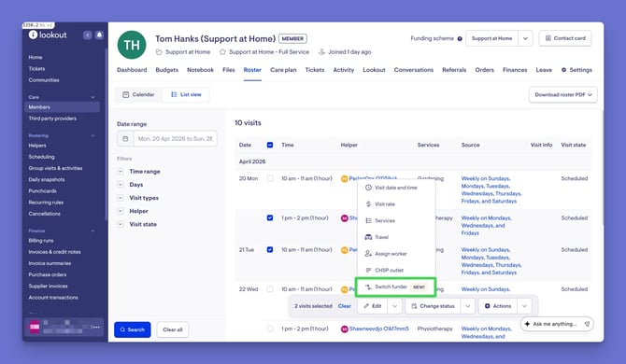Click the Visit rate dollar icon
The image size is (626, 364).
pyautogui.click(x=368, y=204)
